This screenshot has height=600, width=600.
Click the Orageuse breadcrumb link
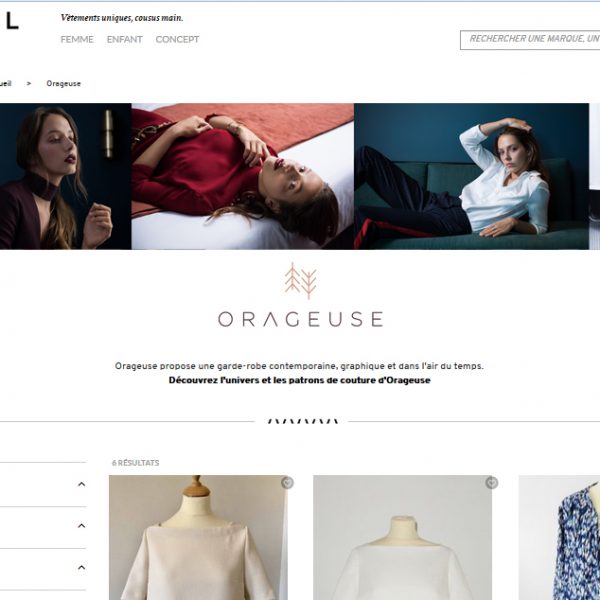[x=64, y=83]
